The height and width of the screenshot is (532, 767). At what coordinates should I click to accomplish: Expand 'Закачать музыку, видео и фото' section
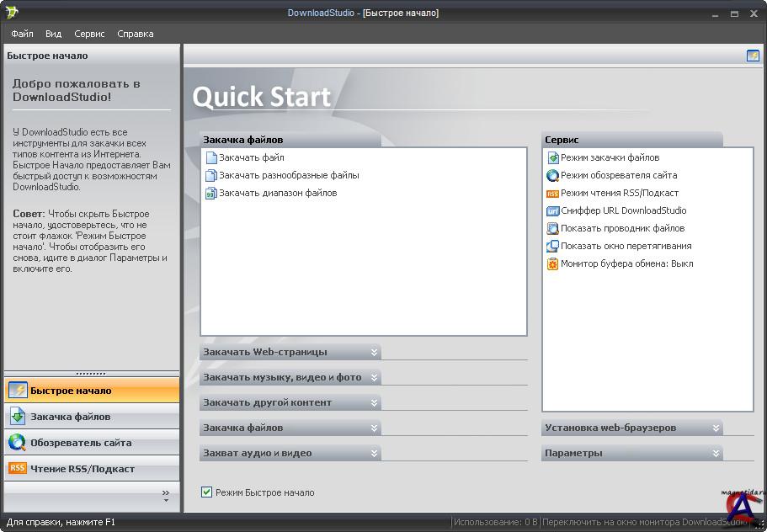click(x=373, y=377)
